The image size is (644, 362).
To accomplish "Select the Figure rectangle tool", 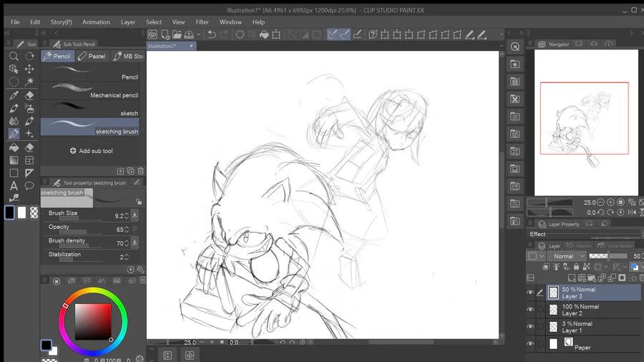I will coord(14,173).
